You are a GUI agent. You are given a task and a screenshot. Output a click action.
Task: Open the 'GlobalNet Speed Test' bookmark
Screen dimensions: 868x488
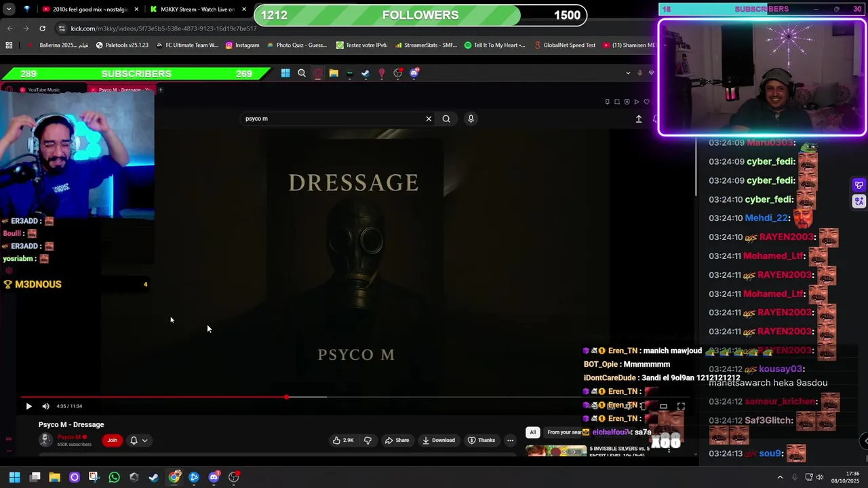click(564, 45)
